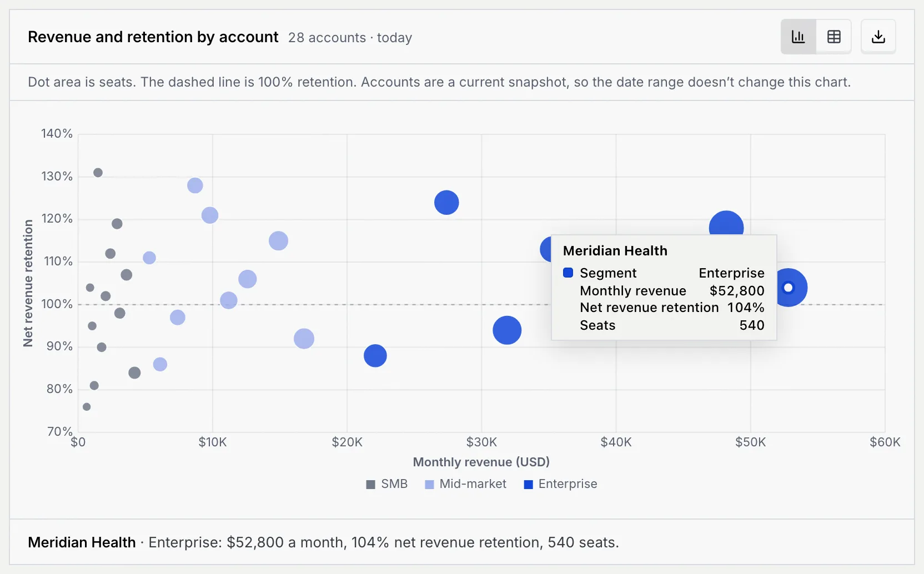Click Mid-market dot near $6K and 86%

(x=160, y=364)
